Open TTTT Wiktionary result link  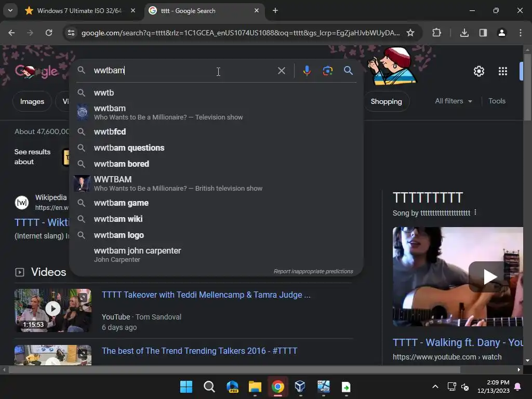click(42, 222)
